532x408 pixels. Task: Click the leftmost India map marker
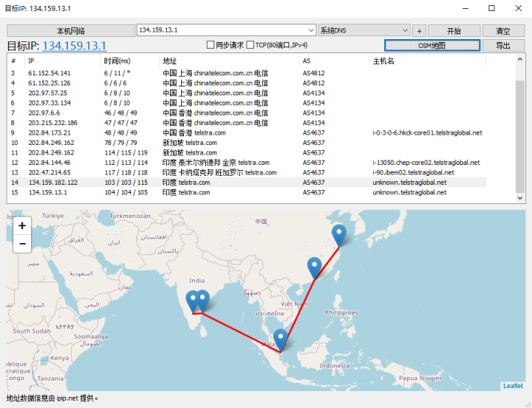[194, 301]
